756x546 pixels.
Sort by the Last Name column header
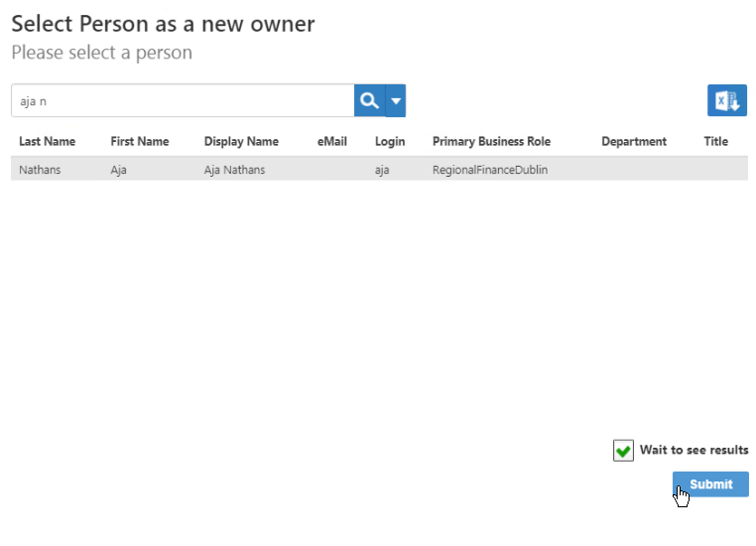[47, 142]
